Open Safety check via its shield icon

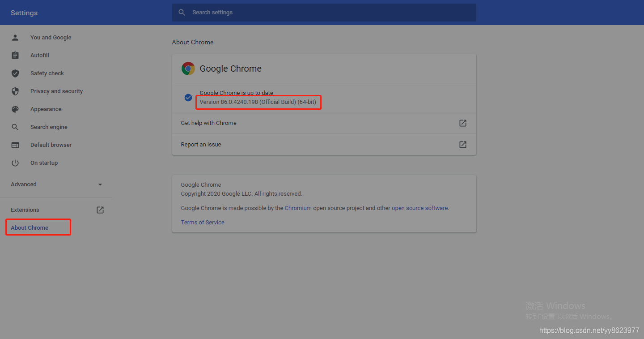(x=15, y=73)
